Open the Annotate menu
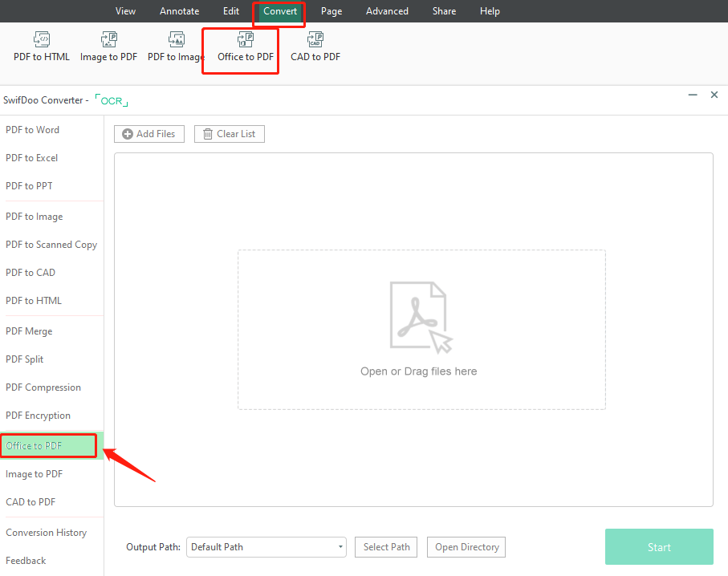 coord(179,11)
